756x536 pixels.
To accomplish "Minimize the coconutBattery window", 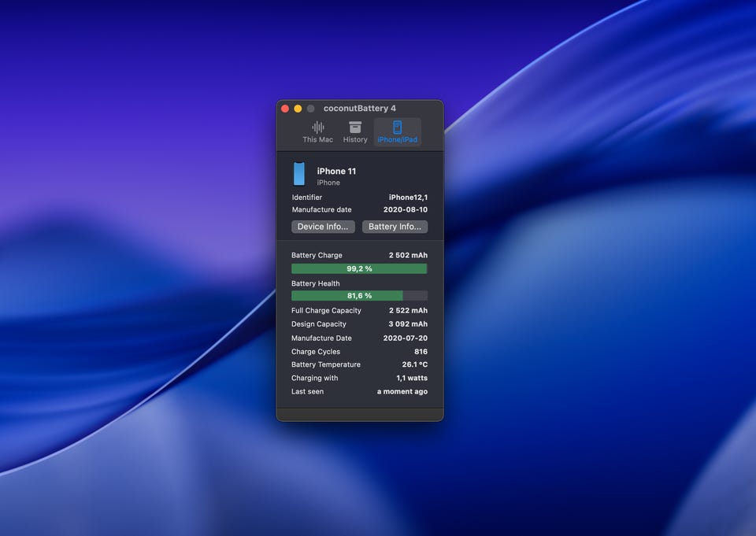I will click(x=298, y=109).
